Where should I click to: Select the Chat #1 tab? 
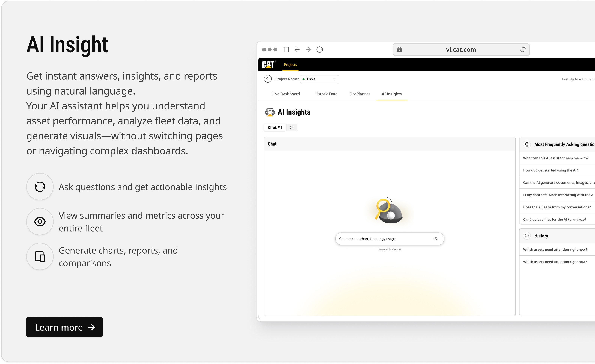pos(275,127)
